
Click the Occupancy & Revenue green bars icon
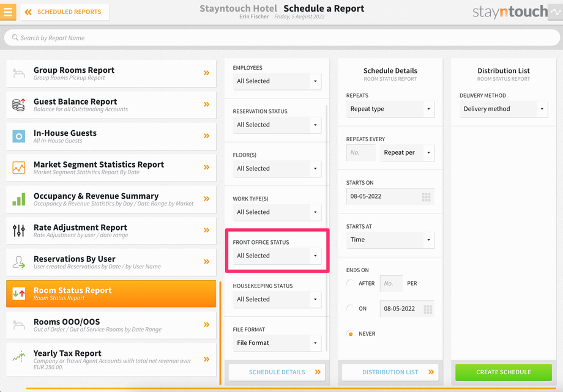[19, 199]
